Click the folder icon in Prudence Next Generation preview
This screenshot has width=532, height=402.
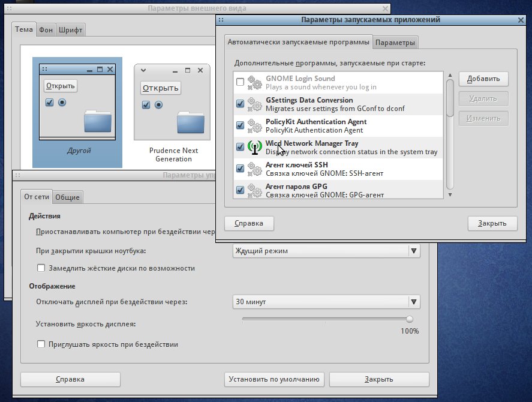coord(191,122)
